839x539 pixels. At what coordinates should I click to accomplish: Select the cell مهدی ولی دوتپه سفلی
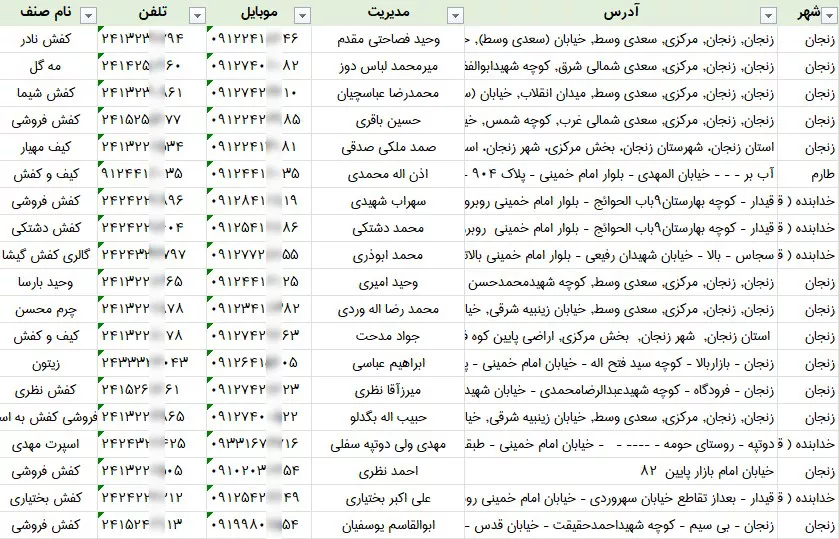pyautogui.click(x=388, y=444)
